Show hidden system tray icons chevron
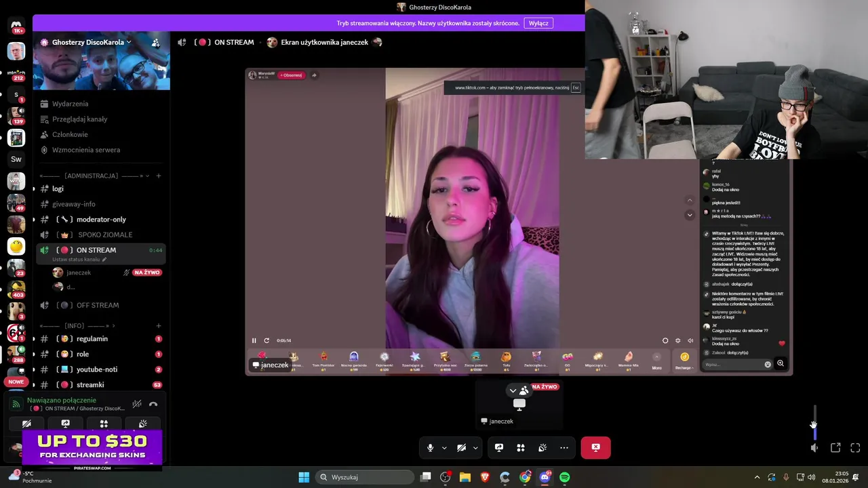This screenshot has width=868, height=488. coord(757,477)
